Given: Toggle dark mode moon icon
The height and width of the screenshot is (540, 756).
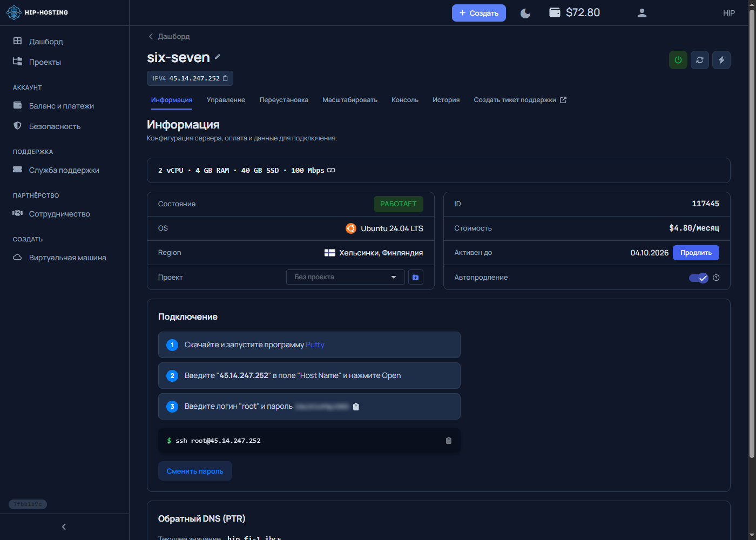Looking at the screenshot, I should [525, 13].
